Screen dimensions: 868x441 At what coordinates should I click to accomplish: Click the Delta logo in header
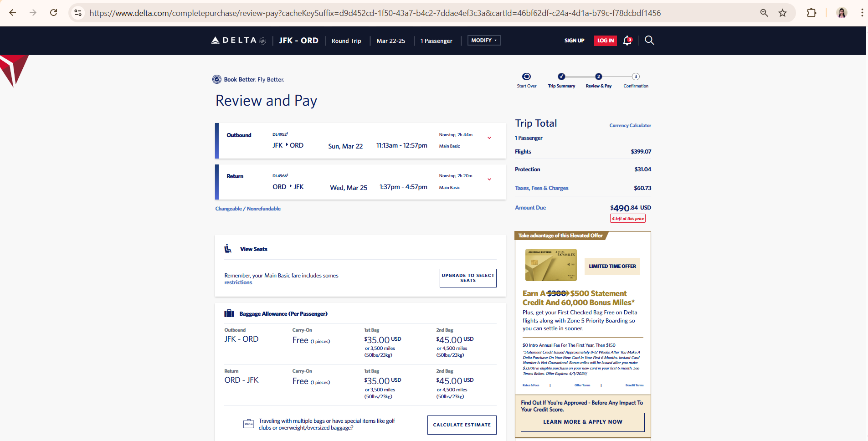click(238, 41)
